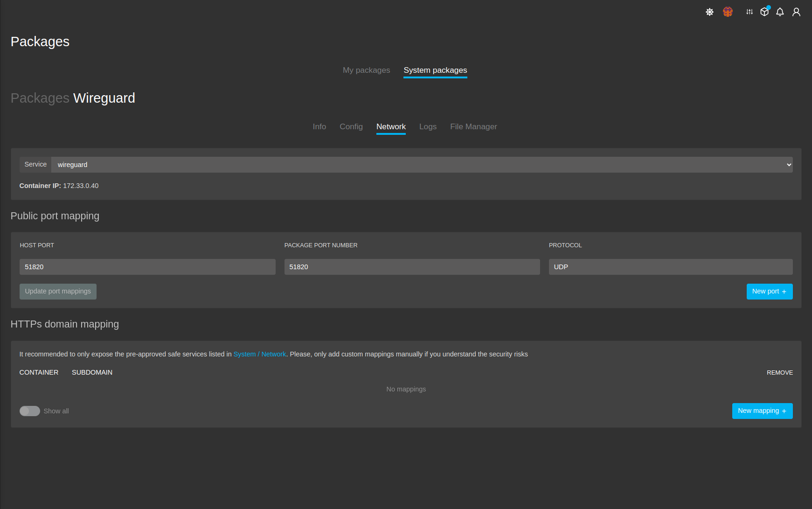Click the orange avatar icon in the header

tap(728, 12)
